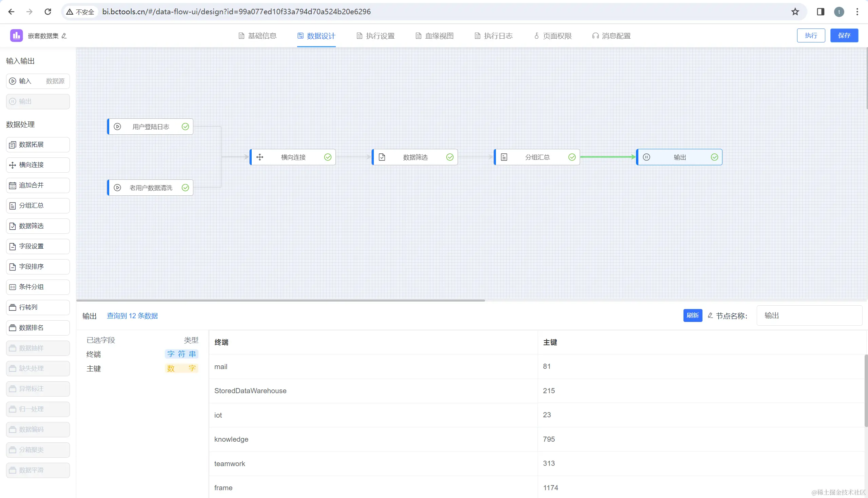Click the edit icon beside 节点名称
Image resolution: width=868 pixels, height=498 pixels.
click(710, 315)
